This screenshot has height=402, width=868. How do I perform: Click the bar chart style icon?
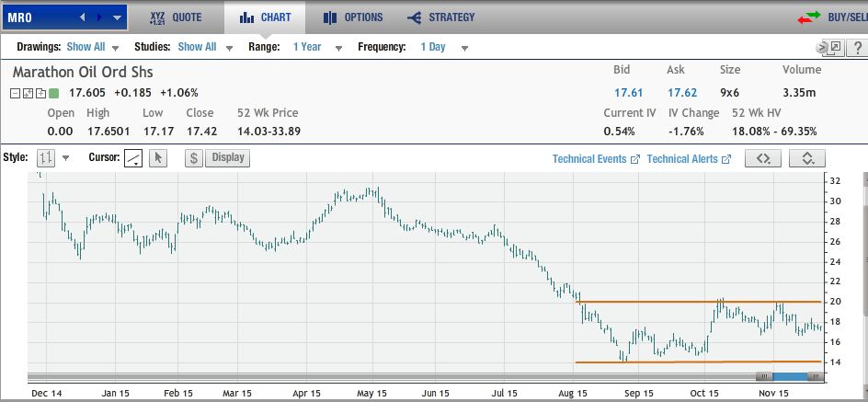pyautogui.click(x=46, y=158)
